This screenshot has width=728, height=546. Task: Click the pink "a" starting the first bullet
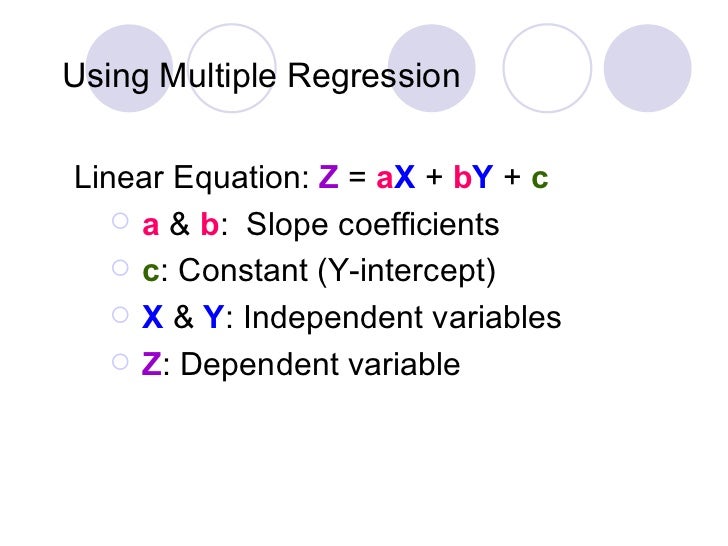click(x=151, y=227)
